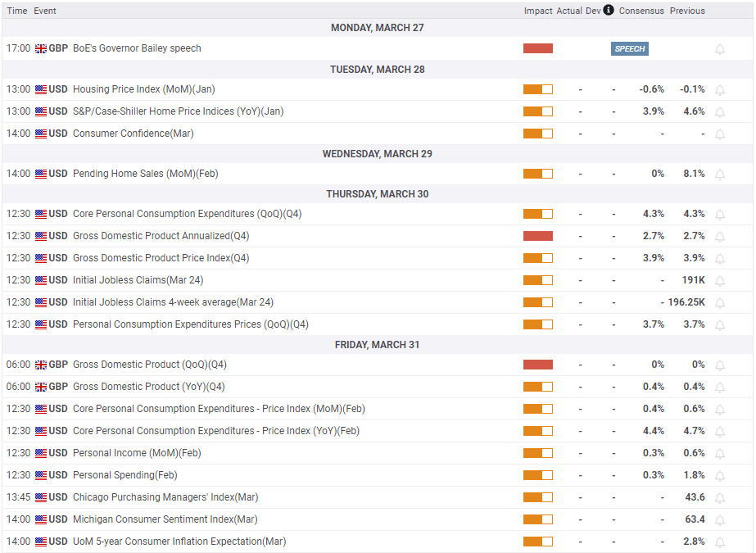Viewport: 756px width, 553px height.
Task: Click bell icon for Chicago Purchasing Managers' Index
Action: point(720,498)
